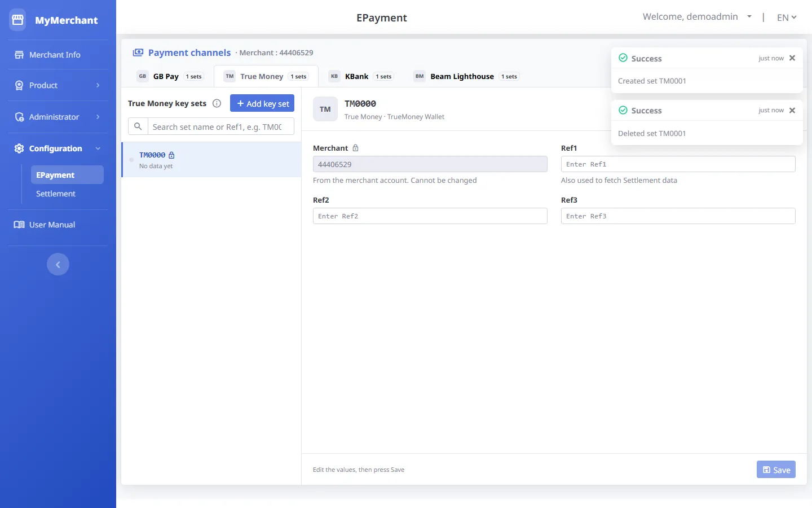Open the Settlement submenu item
The width and height of the screenshot is (812, 508).
point(56,194)
